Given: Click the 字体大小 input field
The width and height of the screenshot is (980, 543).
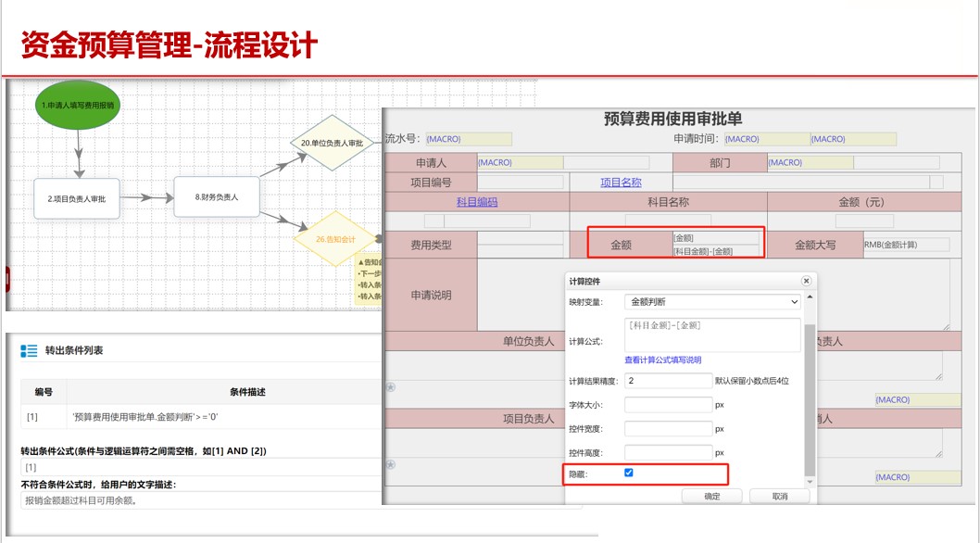Looking at the screenshot, I should coord(668,405).
